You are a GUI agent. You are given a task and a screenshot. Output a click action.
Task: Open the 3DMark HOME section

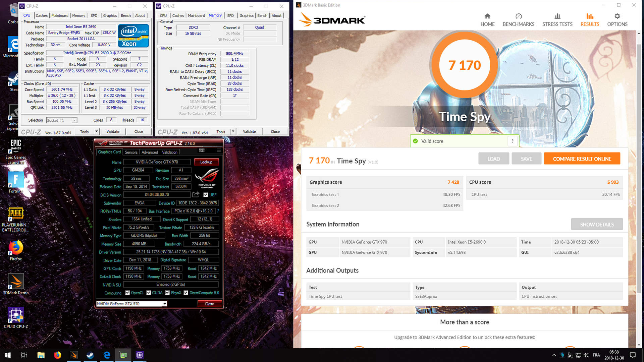tap(487, 20)
